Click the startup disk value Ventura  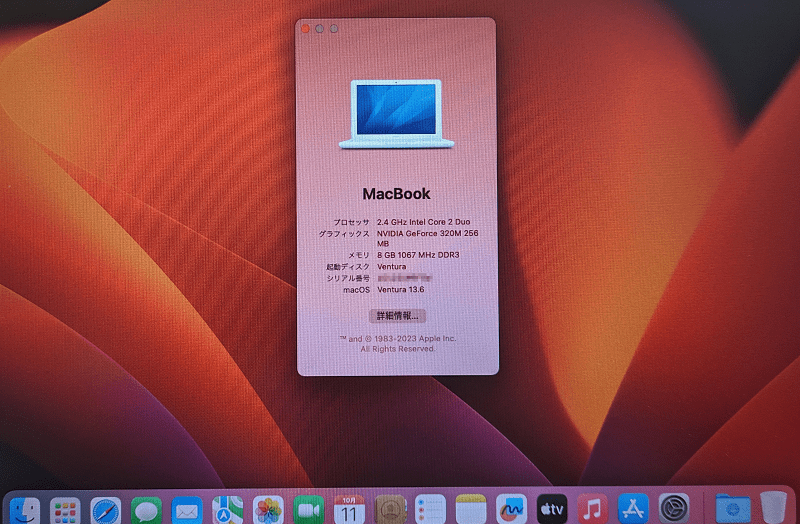coord(392,266)
